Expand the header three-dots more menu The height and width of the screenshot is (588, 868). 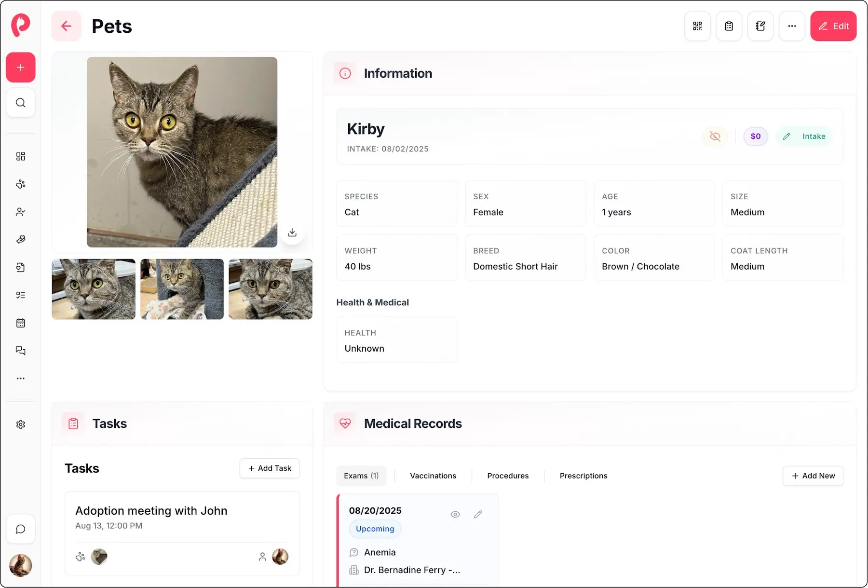(792, 26)
